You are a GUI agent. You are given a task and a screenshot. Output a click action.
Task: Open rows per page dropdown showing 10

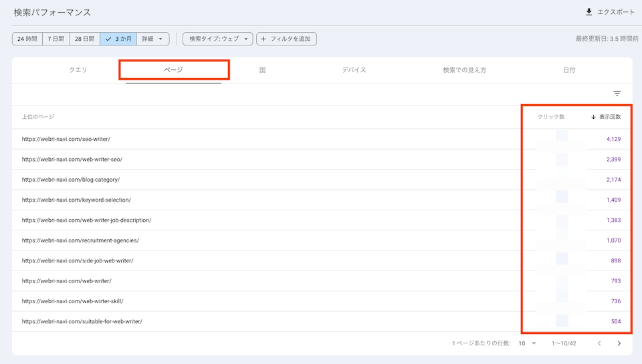[x=528, y=343]
